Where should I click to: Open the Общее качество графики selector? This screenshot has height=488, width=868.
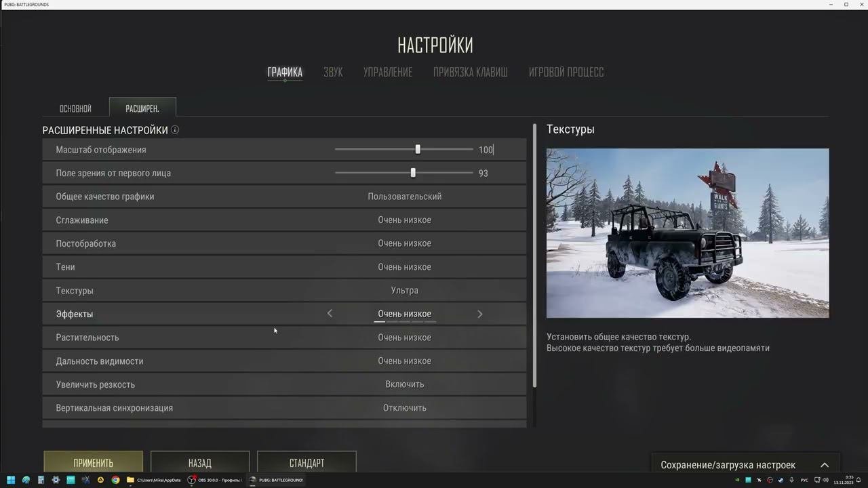coord(405,197)
